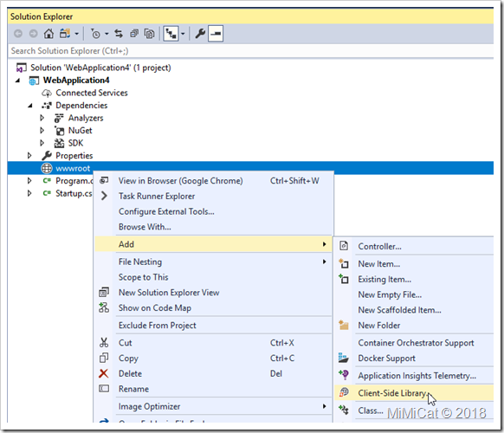Select the Solution 'WebApplication4' node
This screenshot has width=504, height=433.
100,68
